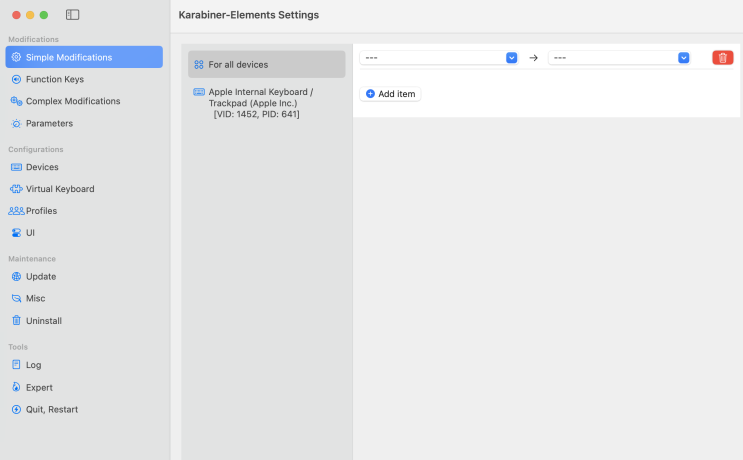Click the Profiles people icon
This screenshot has height=460, width=743.
[16, 211]
